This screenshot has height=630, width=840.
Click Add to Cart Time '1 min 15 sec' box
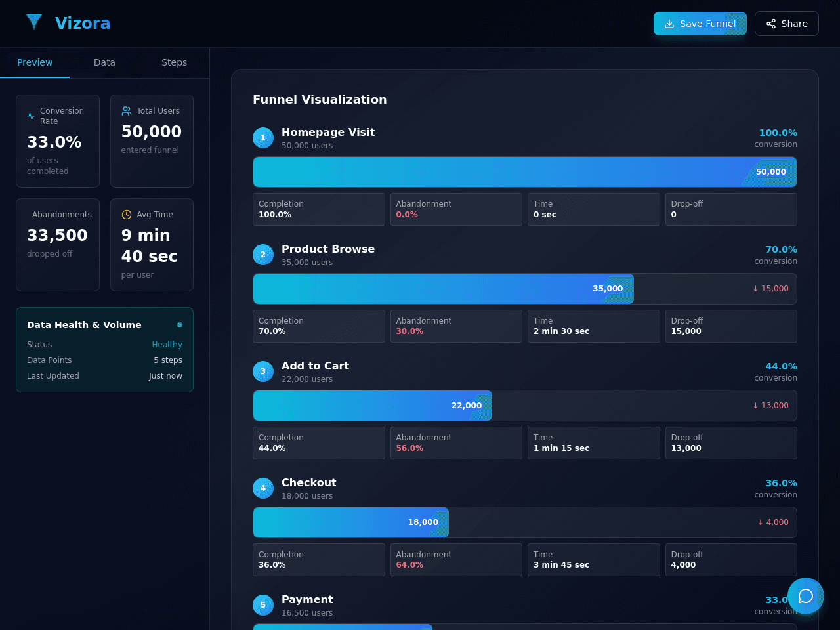[594, 443]
